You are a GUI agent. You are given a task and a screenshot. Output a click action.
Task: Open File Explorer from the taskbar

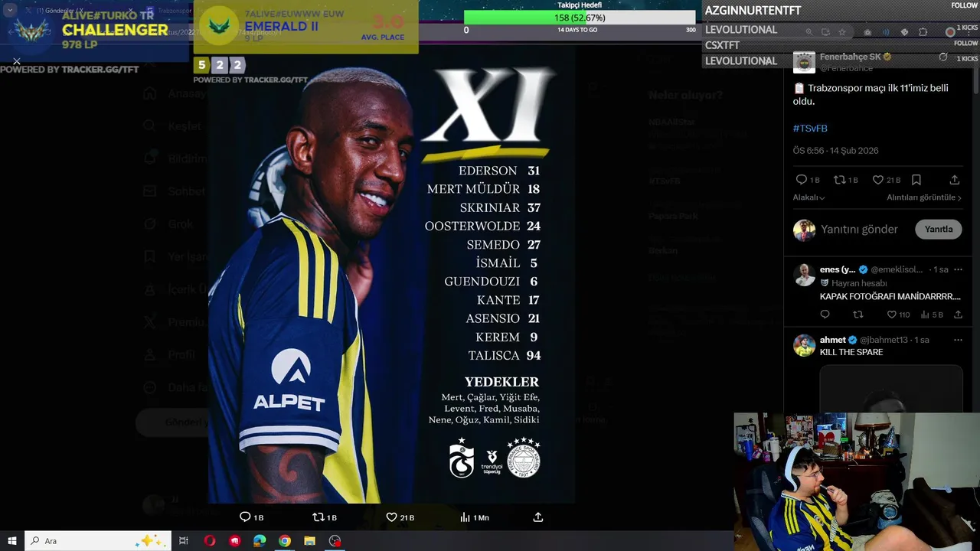[x=309, y=541]
